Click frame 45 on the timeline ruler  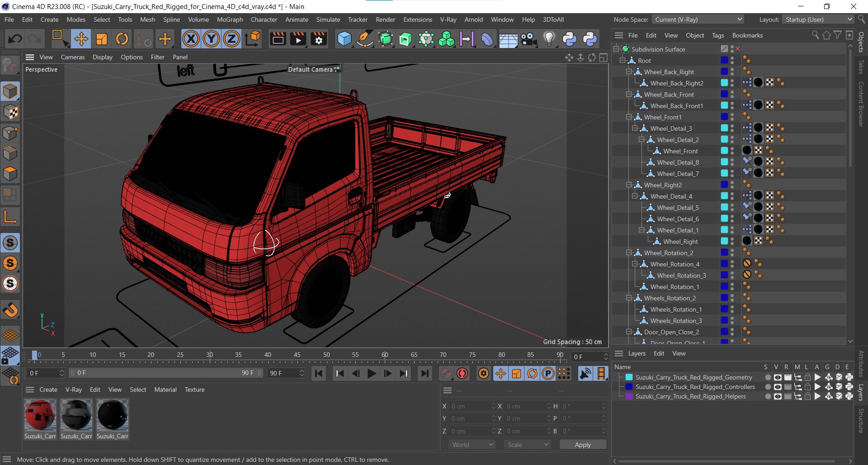pyautogui.click(x=297, y=355)
